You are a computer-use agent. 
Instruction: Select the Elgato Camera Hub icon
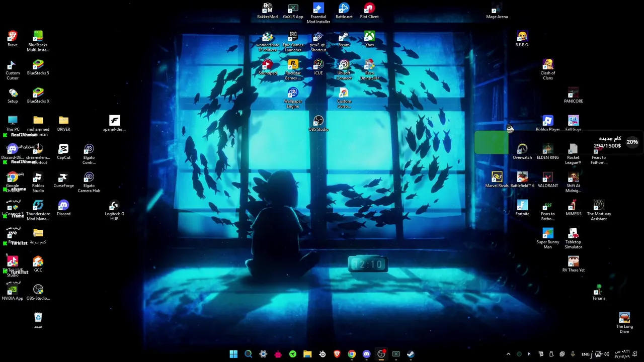89,182
